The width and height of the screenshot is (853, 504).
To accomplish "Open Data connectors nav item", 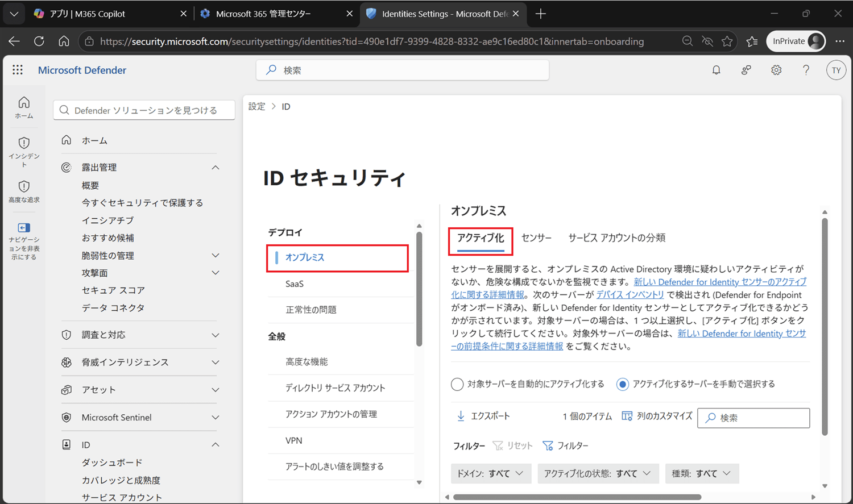I will [113, 307].
